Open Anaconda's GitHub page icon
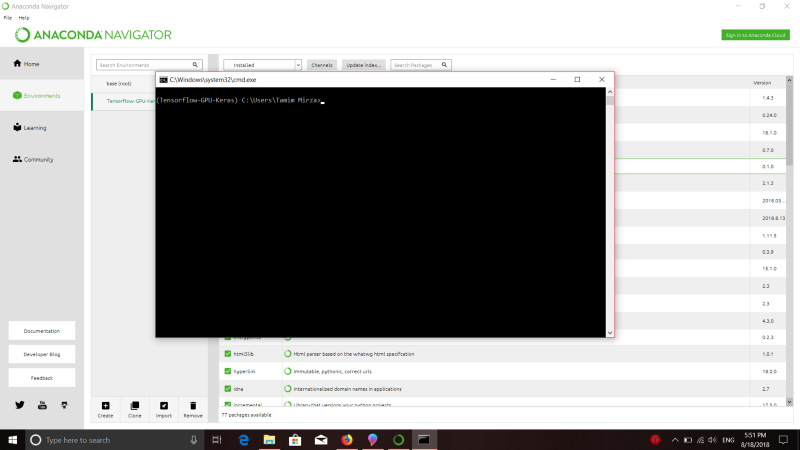 click(x=64, y=405)
